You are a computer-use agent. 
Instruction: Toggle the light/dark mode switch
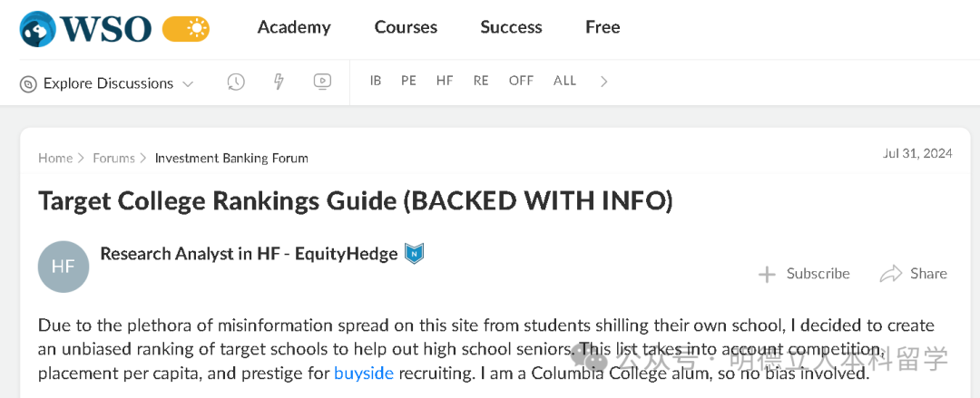coord(186,29)
